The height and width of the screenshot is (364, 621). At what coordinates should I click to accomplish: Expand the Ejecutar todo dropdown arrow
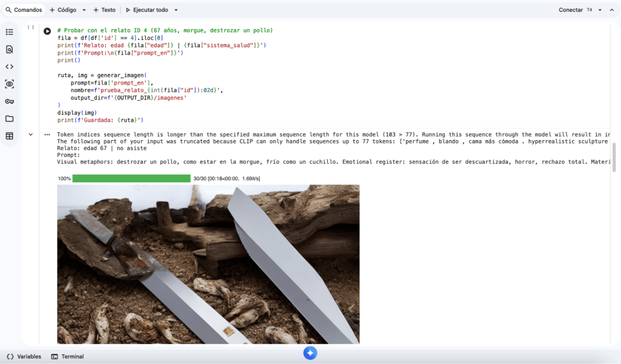click(176, 10)
